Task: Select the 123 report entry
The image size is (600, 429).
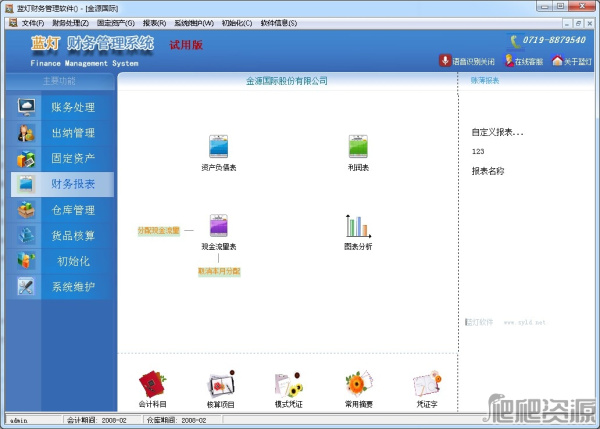Action: pyautogui.click(x=478, y=152)
